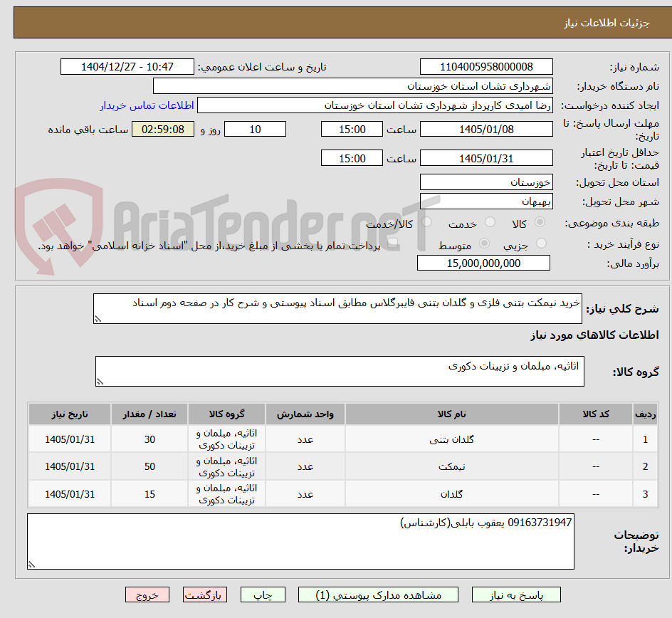Click the تعداد / مقدار column header
The image size is (672, 618).
(149, 414)
